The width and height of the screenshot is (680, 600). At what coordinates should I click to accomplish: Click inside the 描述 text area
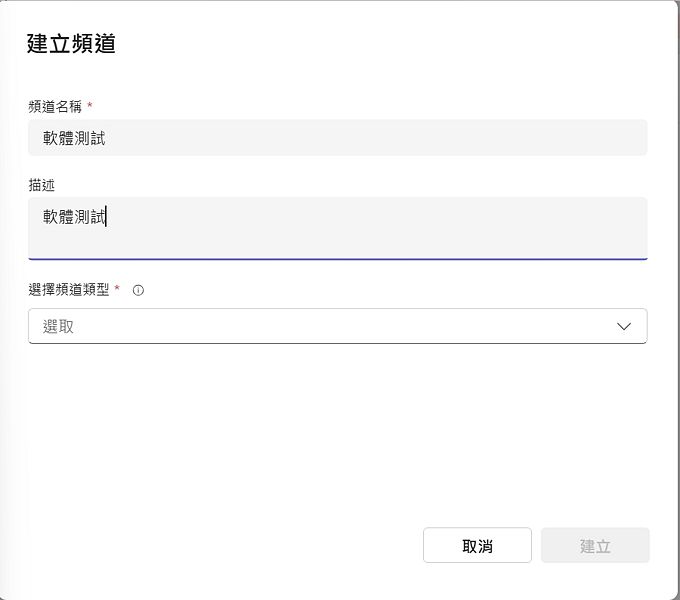337,228
